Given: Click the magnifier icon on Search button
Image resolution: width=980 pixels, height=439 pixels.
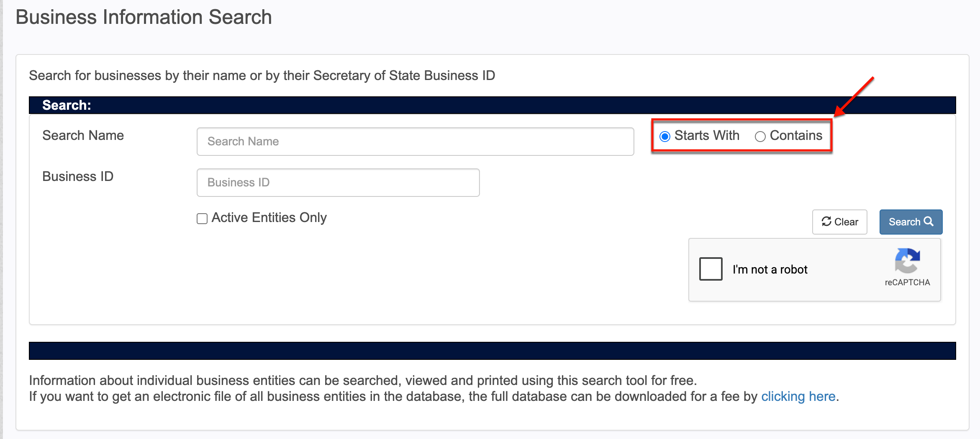Looking at the screenshot, I should [929, 221].
